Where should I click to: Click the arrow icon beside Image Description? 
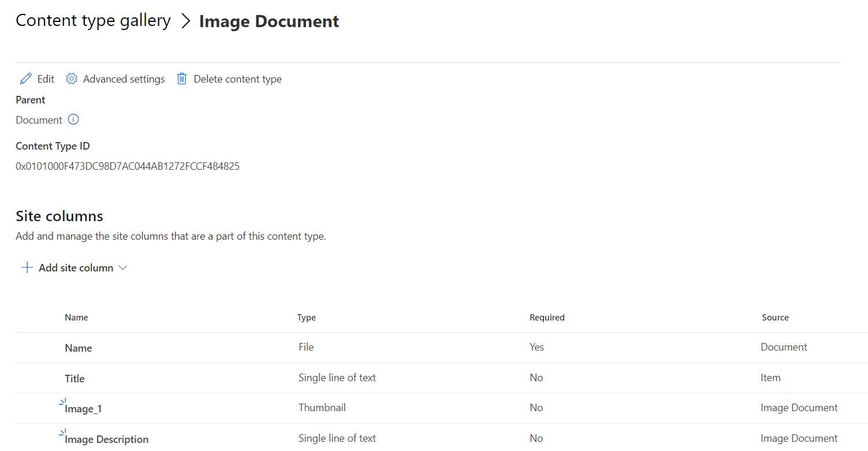pyautogui.click(x=62, y=433)
